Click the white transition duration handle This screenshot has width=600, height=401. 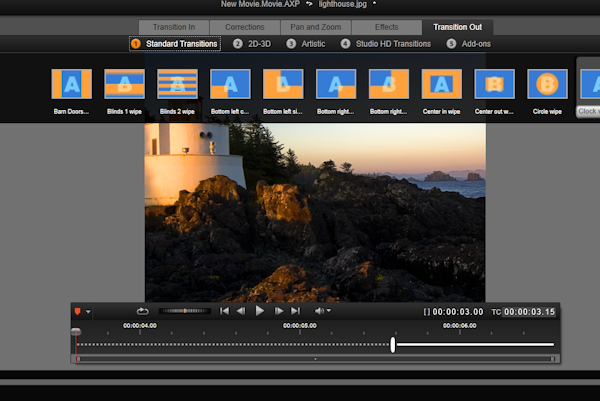click(393, 345)
